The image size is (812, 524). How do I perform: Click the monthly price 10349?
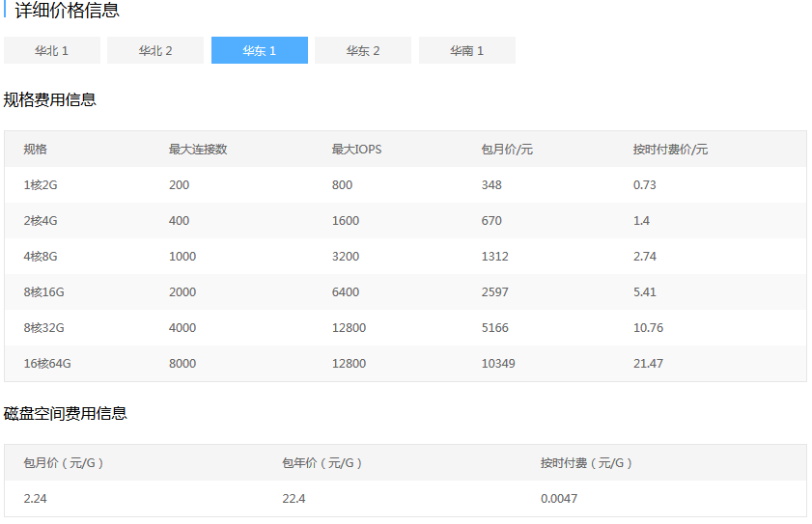498,364
